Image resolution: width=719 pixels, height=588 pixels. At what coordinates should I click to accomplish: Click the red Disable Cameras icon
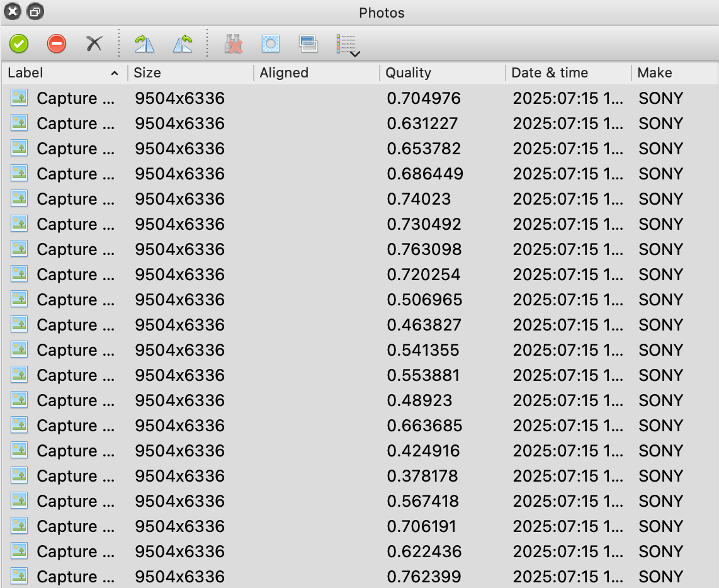click(57, 44)
